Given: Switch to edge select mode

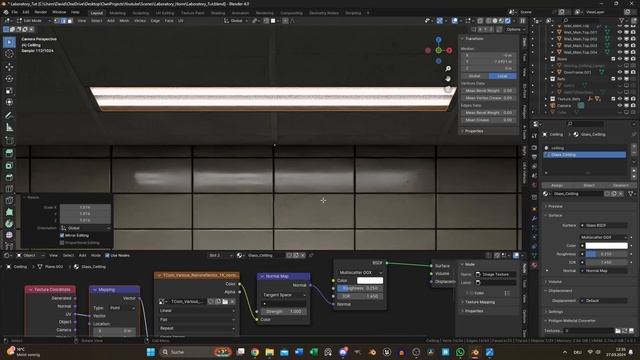Looking at the screenshot, I should tap(64, 20).
